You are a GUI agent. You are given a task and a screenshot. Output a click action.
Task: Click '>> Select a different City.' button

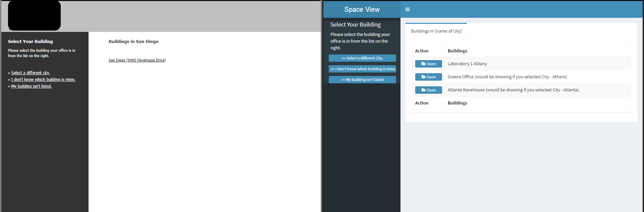pyautogui.click(x=362, y=58)
